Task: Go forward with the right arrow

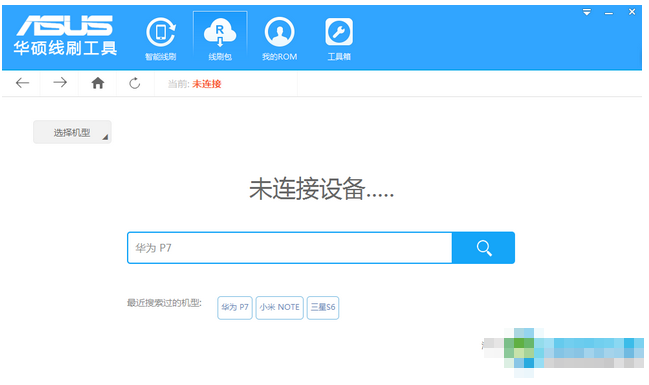Action: tap(60, 83)
